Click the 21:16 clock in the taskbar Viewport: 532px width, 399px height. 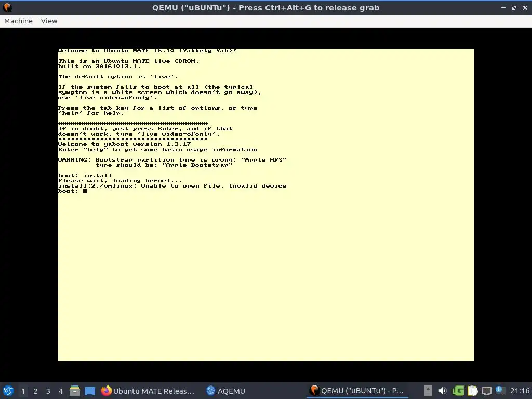520,391
